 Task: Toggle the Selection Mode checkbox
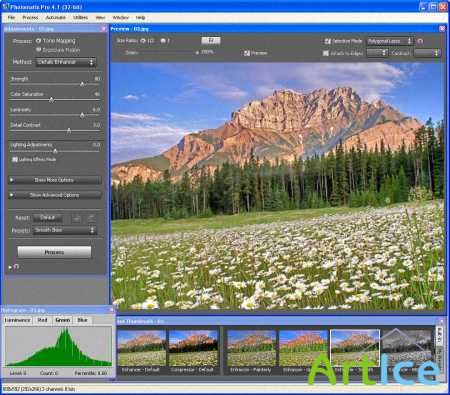click(328, 41)
